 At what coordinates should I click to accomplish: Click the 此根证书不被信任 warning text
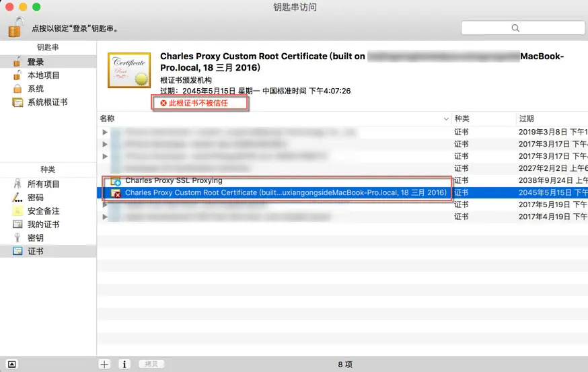click(x=198, y=103)
